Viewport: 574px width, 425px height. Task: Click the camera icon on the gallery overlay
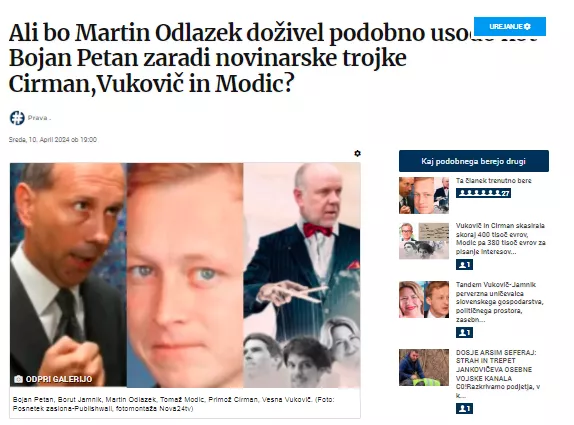[x=18, y=379]
